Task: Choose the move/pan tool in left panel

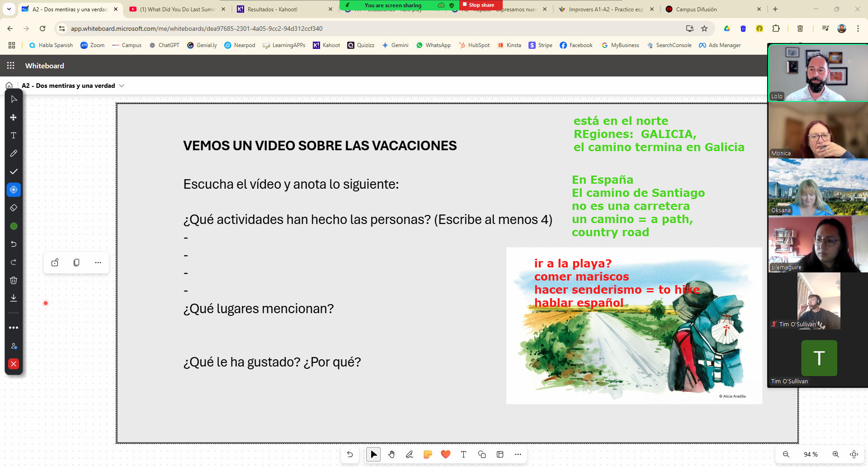Action: point(14,117)
